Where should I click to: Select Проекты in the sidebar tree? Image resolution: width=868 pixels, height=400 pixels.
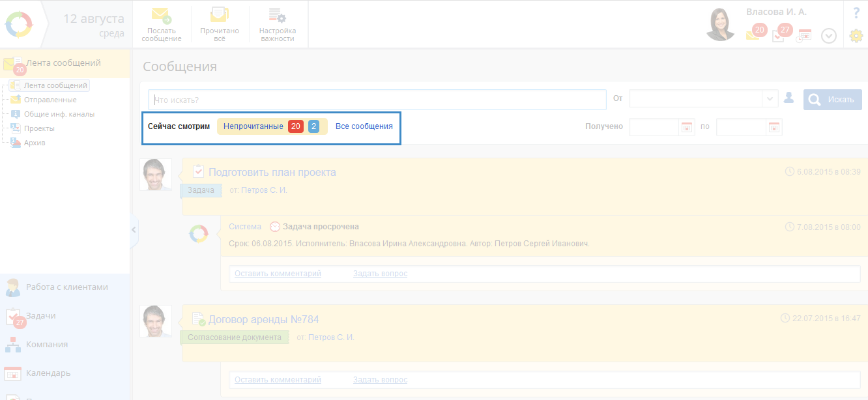click(39, 128)
